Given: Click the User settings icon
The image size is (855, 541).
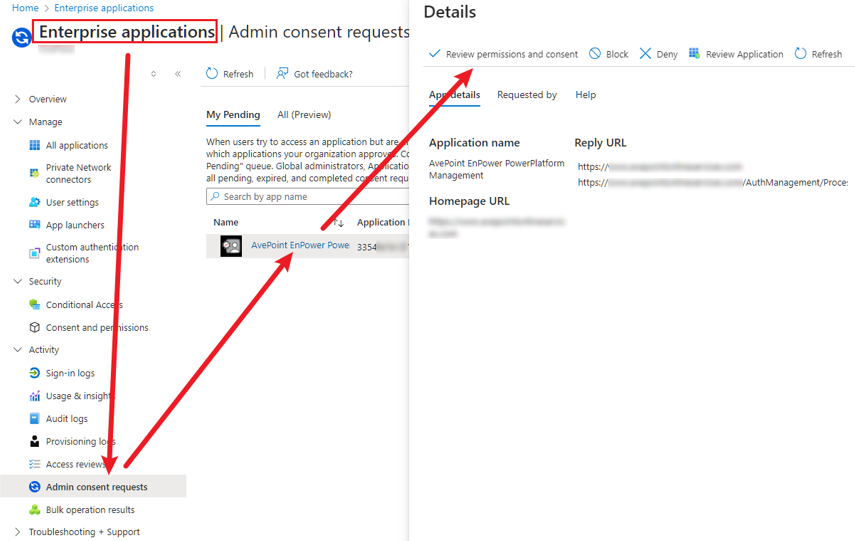Looking at the screenshot, I should click(34, 202).
